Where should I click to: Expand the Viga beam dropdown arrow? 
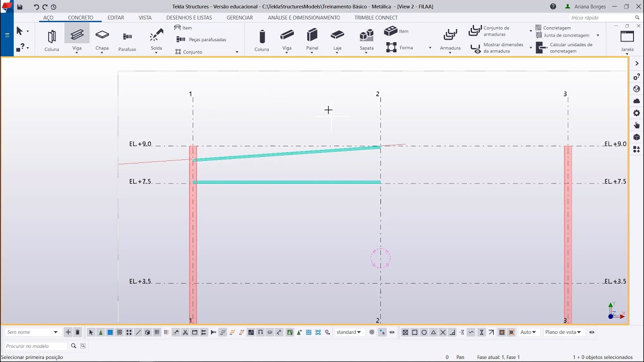(77, 53)
